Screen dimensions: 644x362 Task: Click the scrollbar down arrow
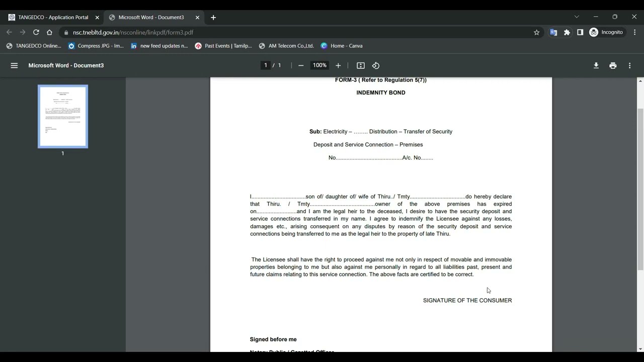[x=640, y=349]
